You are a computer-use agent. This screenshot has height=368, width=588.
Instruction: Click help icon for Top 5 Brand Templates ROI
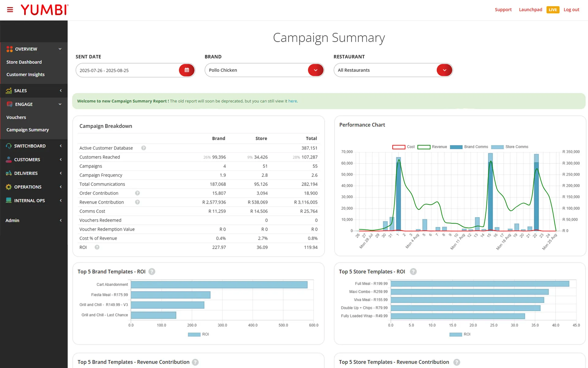point(152,272)
